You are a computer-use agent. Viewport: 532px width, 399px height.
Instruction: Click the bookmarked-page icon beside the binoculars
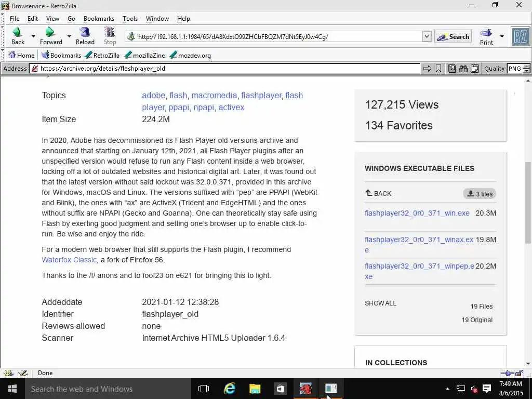click(452, 69)
